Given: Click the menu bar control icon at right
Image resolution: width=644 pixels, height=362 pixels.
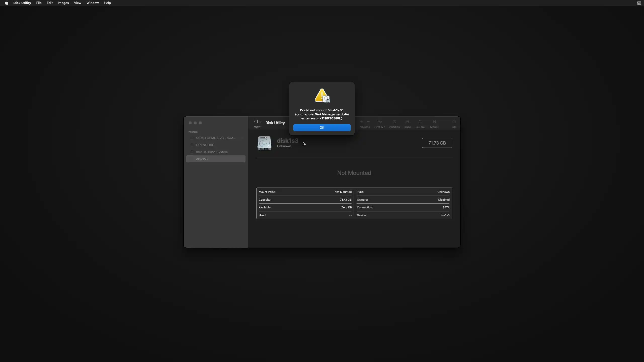Looking at the screenshot, I should [639, 3].
